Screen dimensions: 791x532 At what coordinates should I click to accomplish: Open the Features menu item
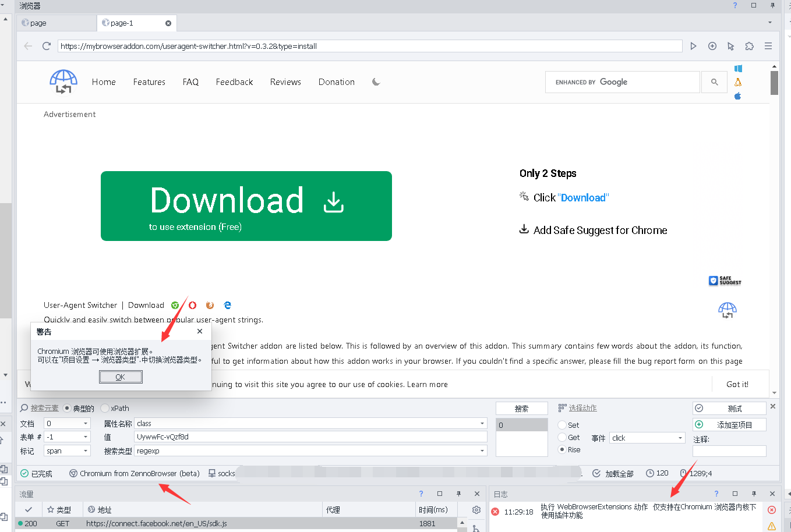point(149,82)
